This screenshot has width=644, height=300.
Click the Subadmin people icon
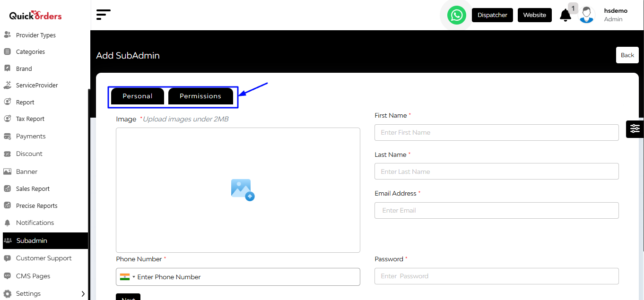click(8, 240)
